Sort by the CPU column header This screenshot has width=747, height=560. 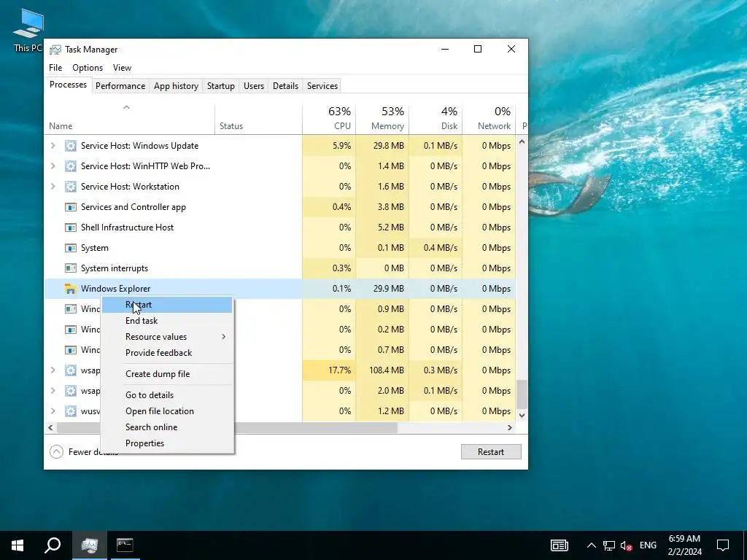(329, 119)
